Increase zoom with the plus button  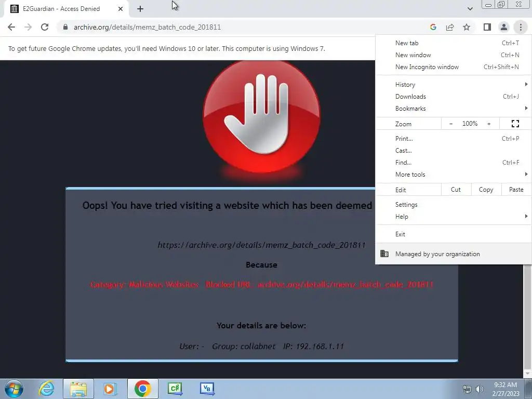point(489,124)
